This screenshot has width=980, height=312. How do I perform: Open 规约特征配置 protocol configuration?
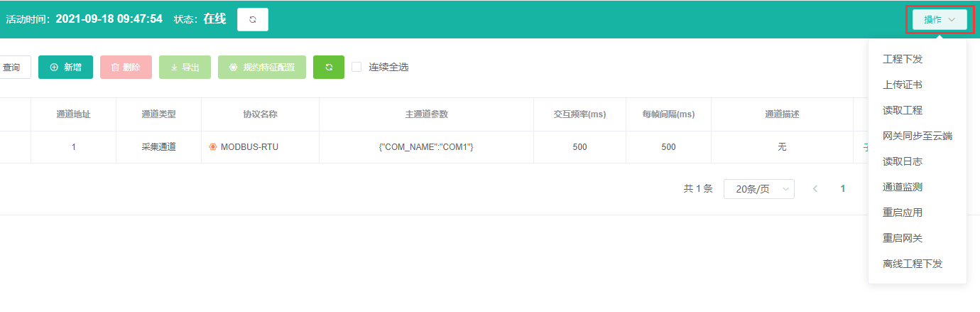point(261,67)
